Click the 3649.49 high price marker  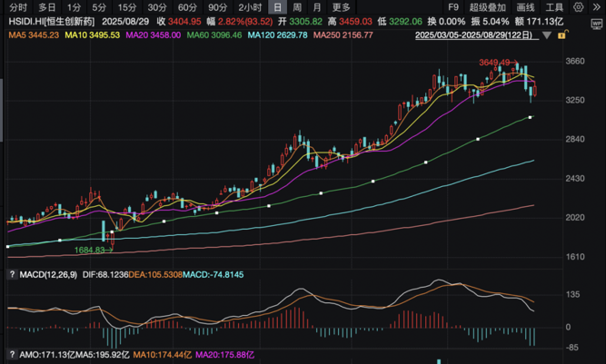[494, 62]
